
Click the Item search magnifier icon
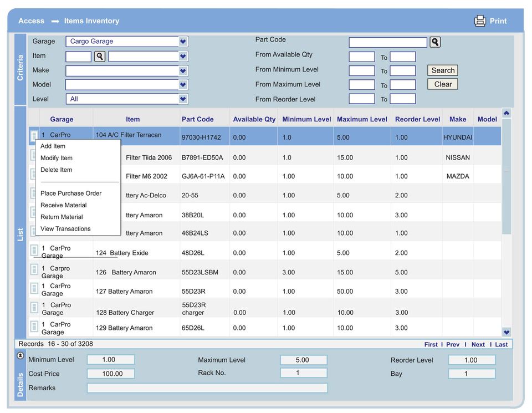coord(99,56)
